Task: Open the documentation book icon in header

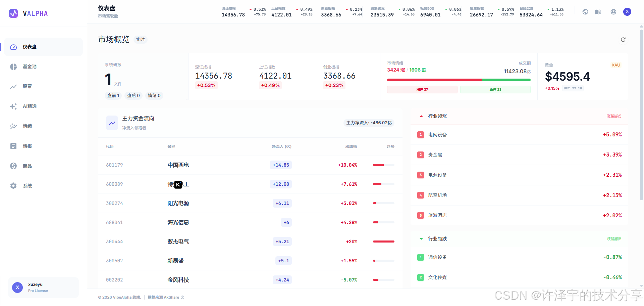Action: click(x=598, y=11)
